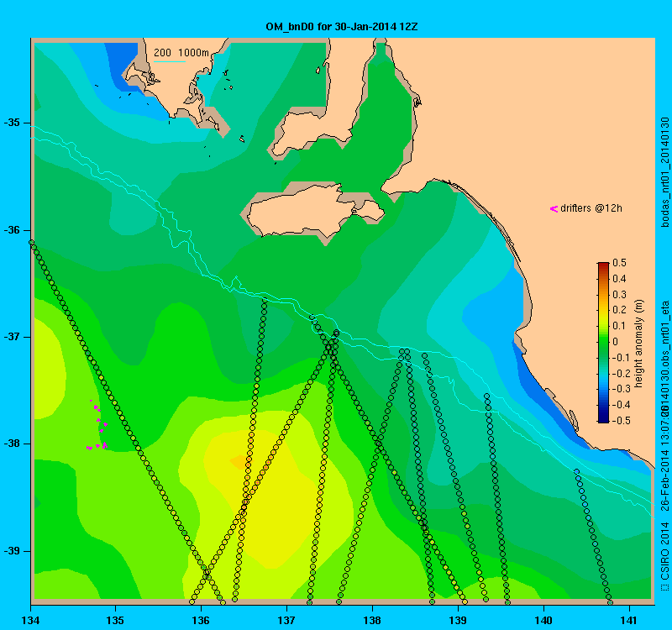
Task: Click the 0.1 colorbar tick label
Action: click(619, 326)
